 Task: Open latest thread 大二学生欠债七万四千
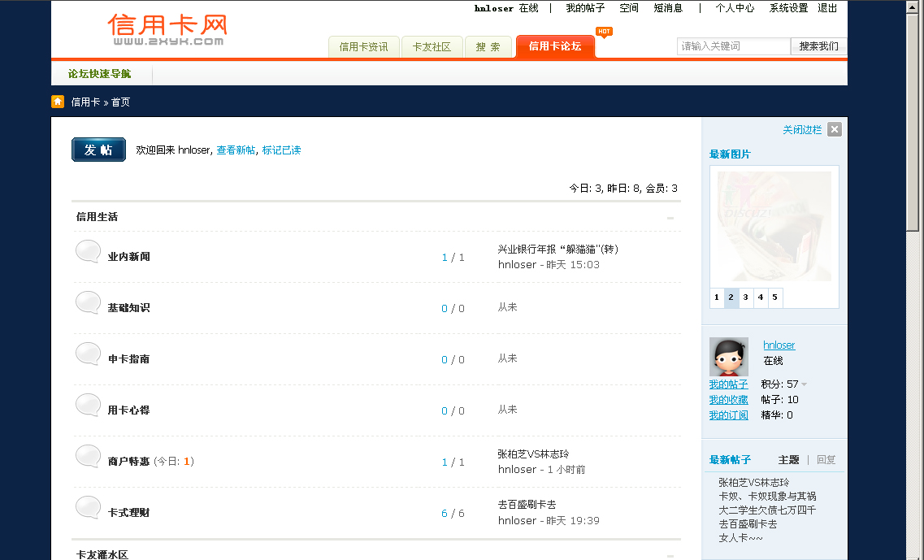click(x=767, y=510)
